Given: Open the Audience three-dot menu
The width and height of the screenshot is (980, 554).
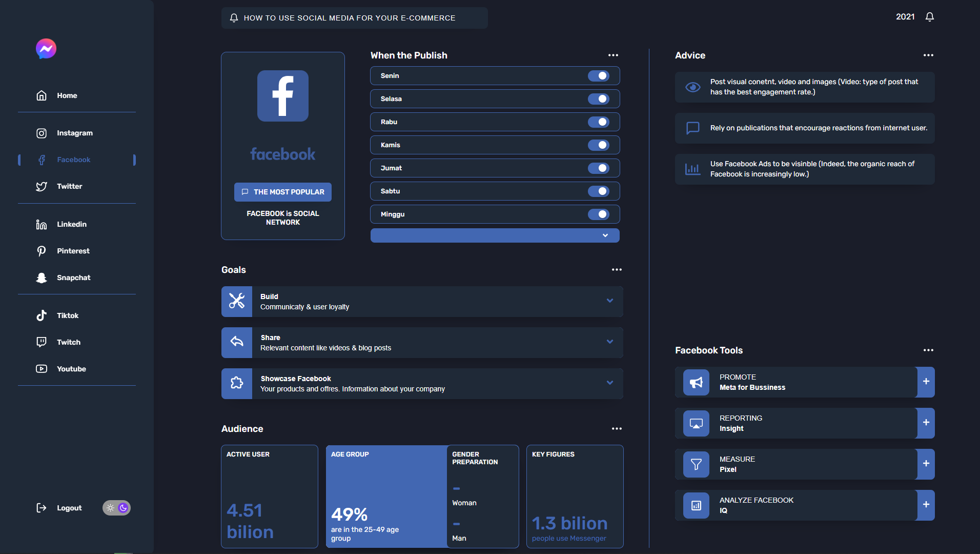Looking at the screenshot, I should [617, 428].
